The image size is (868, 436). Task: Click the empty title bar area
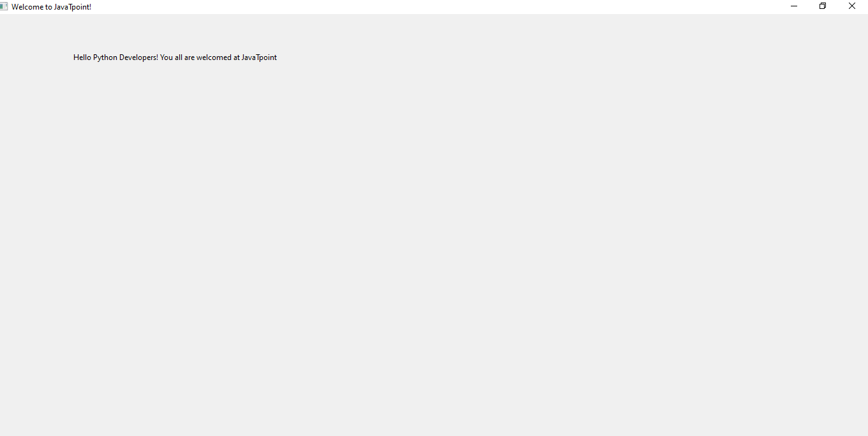pyautogui.click(x=434, y=6)
